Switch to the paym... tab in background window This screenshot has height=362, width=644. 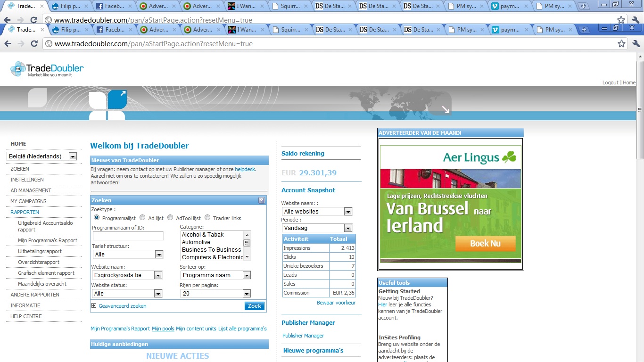(510, 6)
